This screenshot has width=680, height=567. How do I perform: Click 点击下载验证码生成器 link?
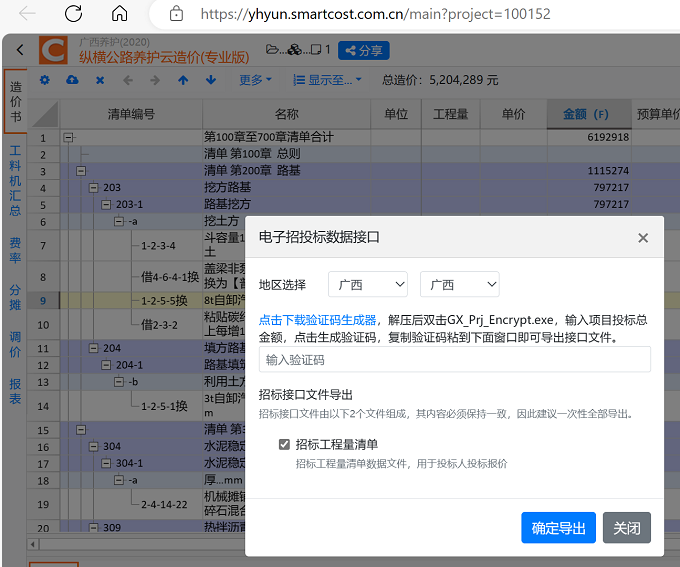[317, 320]
